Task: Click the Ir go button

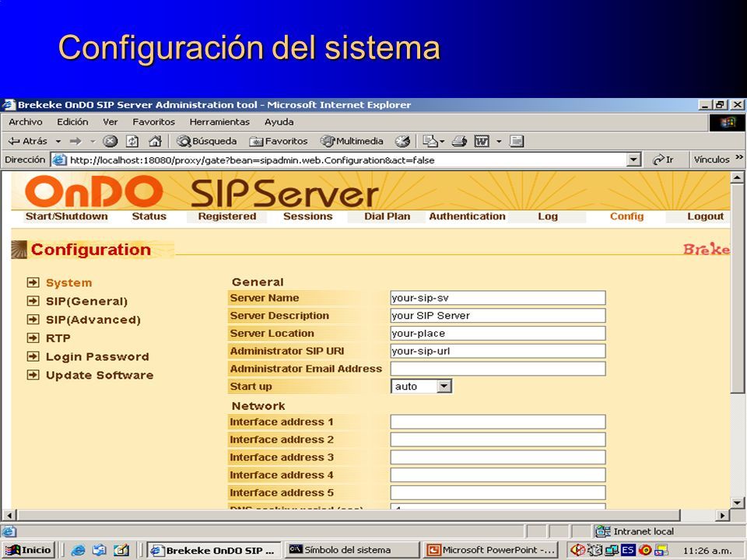Action: click(x=663, y=159)
